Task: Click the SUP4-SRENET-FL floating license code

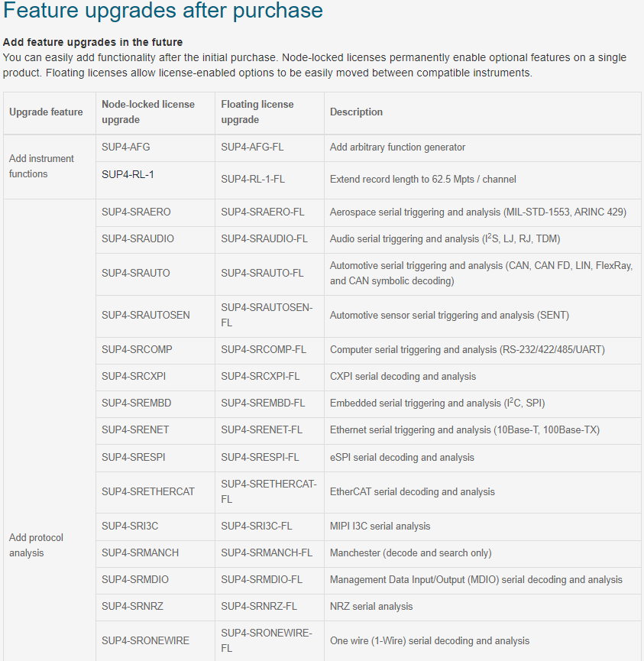Action: click(261, 430)
